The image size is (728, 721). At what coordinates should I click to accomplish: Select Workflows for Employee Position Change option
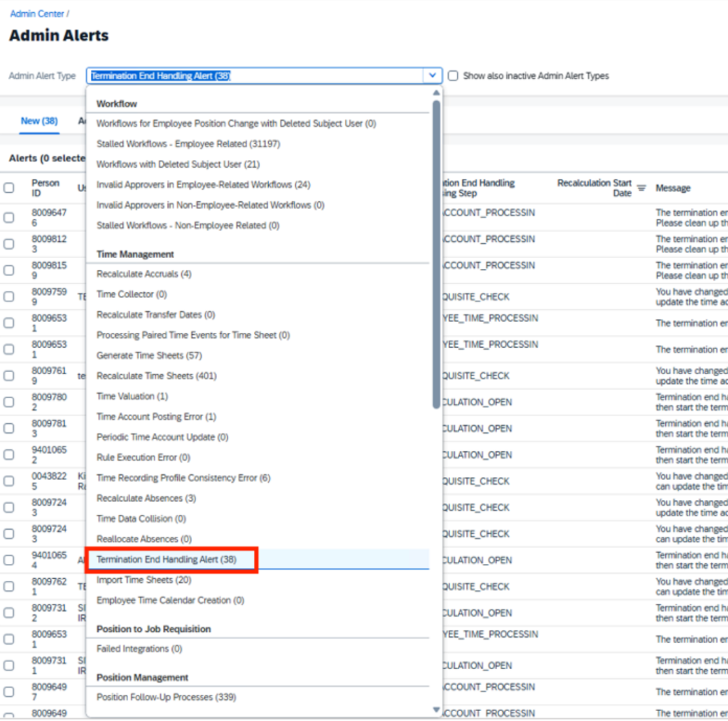(x=257, y=124)
